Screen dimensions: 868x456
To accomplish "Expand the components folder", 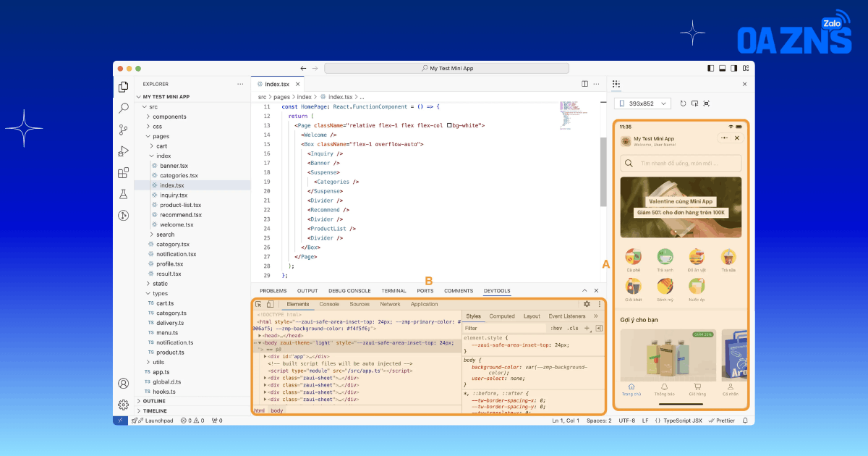I will point(148,117).
